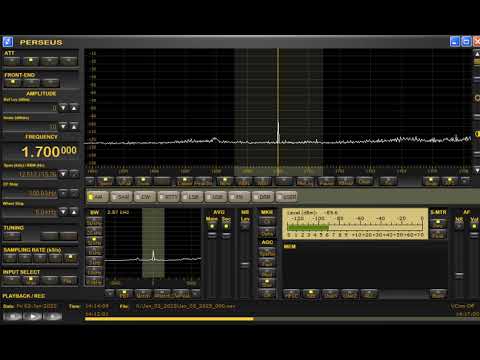Viewport: 480px width, 360px height.
Task: Click the rewind button left of play
Action: [13, 316]
